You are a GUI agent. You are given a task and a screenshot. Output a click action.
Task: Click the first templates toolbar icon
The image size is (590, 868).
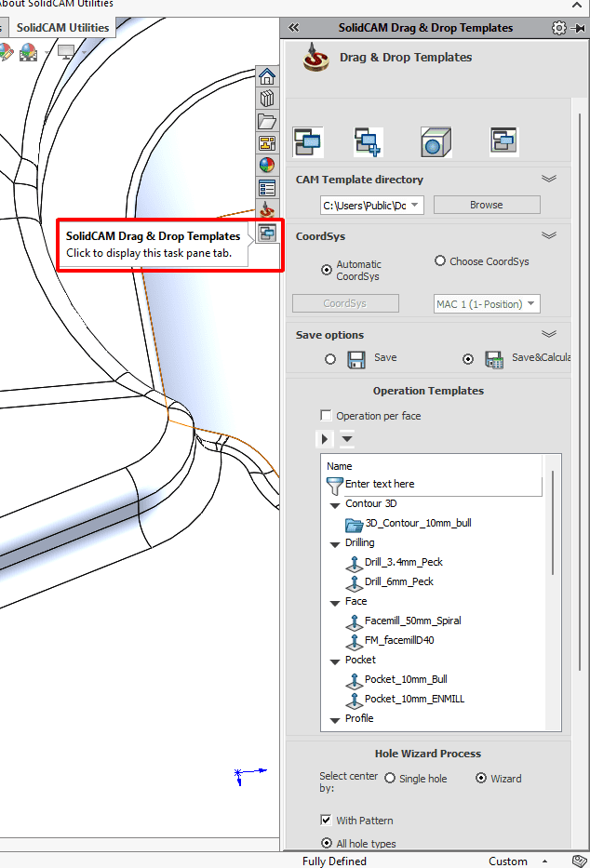tap(308, 141)
